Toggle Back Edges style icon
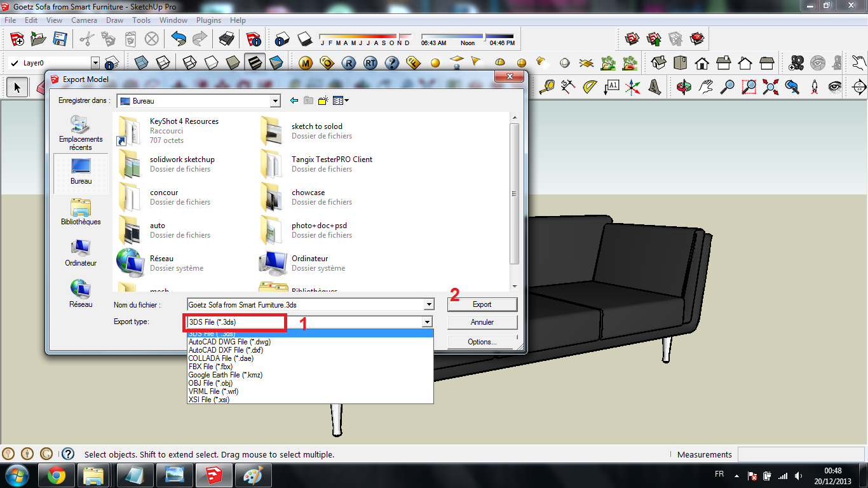The image size is (868, 488). coord(163,63)
